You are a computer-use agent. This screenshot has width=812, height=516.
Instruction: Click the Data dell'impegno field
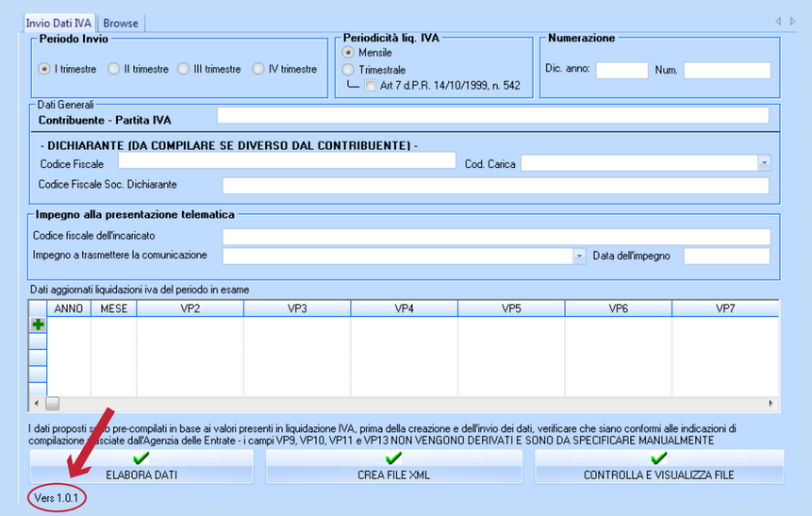[x=726, y=256]
